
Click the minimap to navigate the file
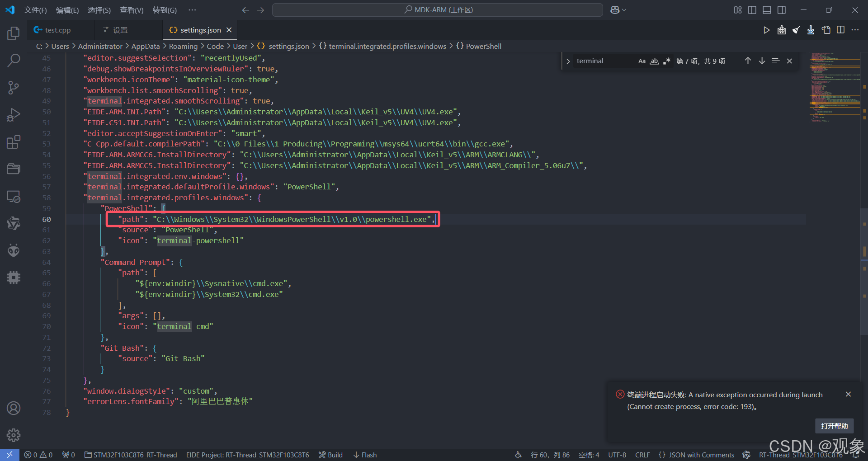point(835,88)
